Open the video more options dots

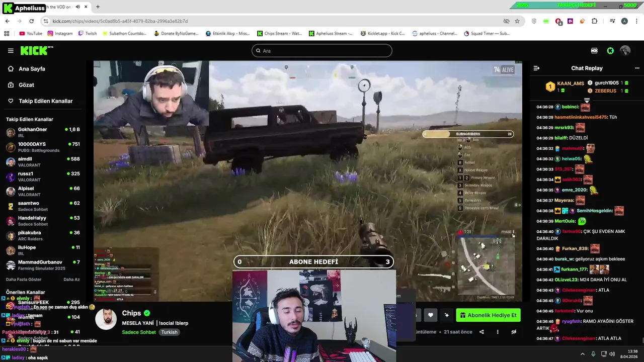point(498,332)
